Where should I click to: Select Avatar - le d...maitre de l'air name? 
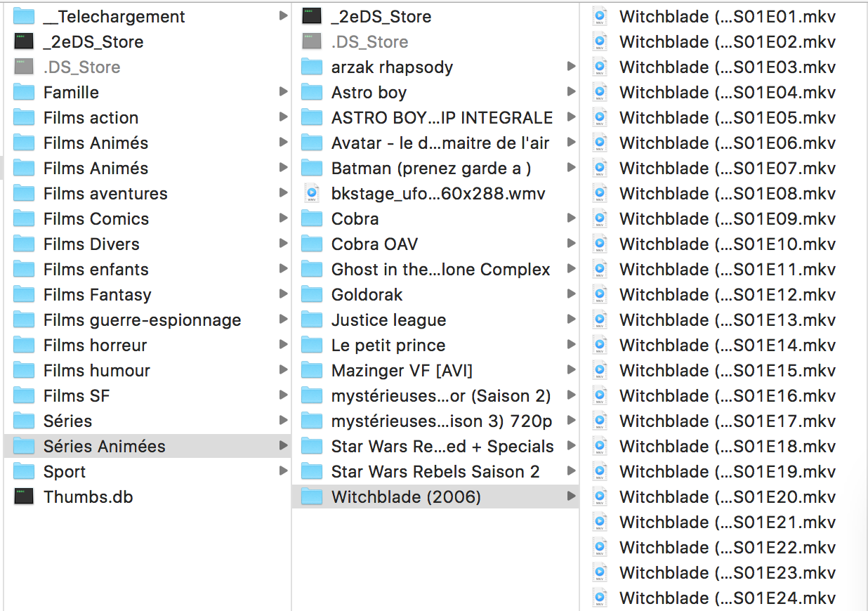pyautogui.click(x=440, y=143)
